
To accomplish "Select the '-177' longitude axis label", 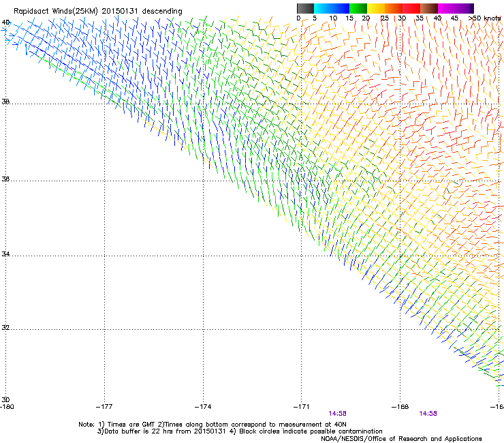I will [104, 407].
